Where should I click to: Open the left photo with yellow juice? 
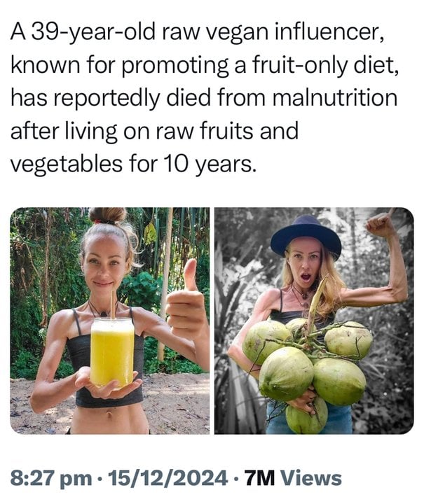(110, 321)
